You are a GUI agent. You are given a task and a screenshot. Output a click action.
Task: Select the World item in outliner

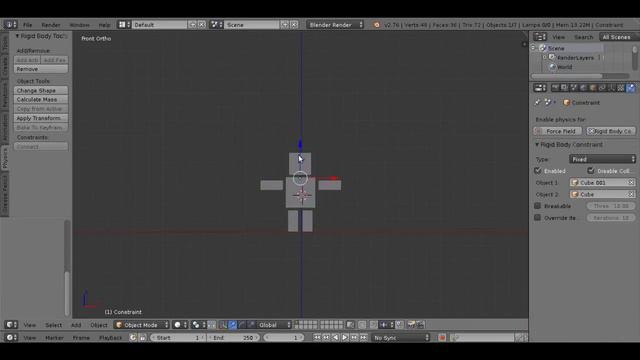click(x=564, y=67)
